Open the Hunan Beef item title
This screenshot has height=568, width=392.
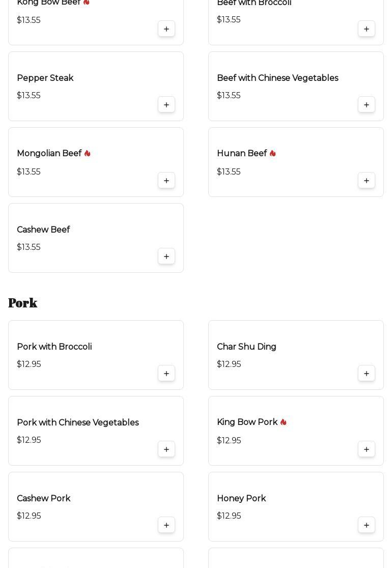pos(242,154)
